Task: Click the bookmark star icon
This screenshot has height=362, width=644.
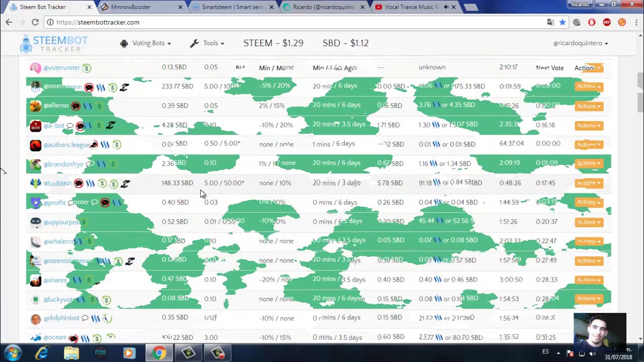Action: click(x=562, y=22)
